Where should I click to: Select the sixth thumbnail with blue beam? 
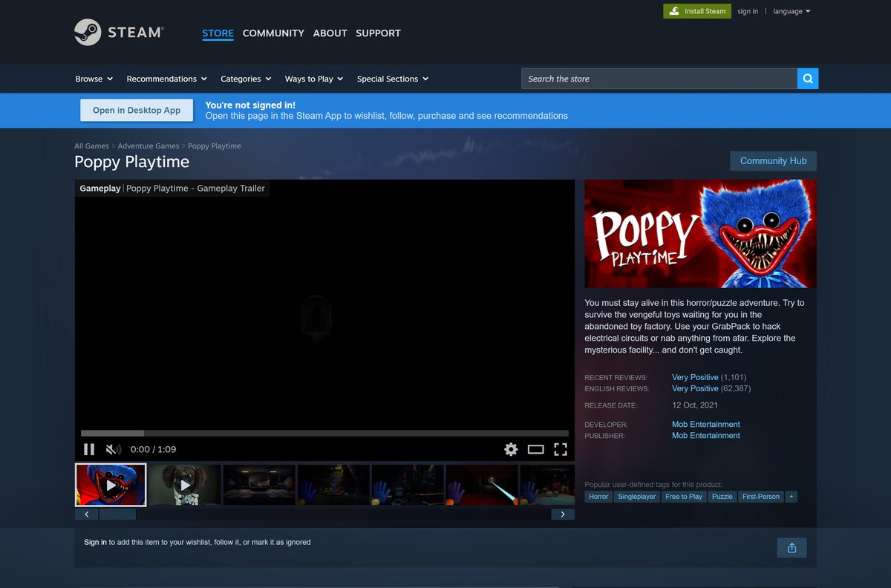pos(482,485)
